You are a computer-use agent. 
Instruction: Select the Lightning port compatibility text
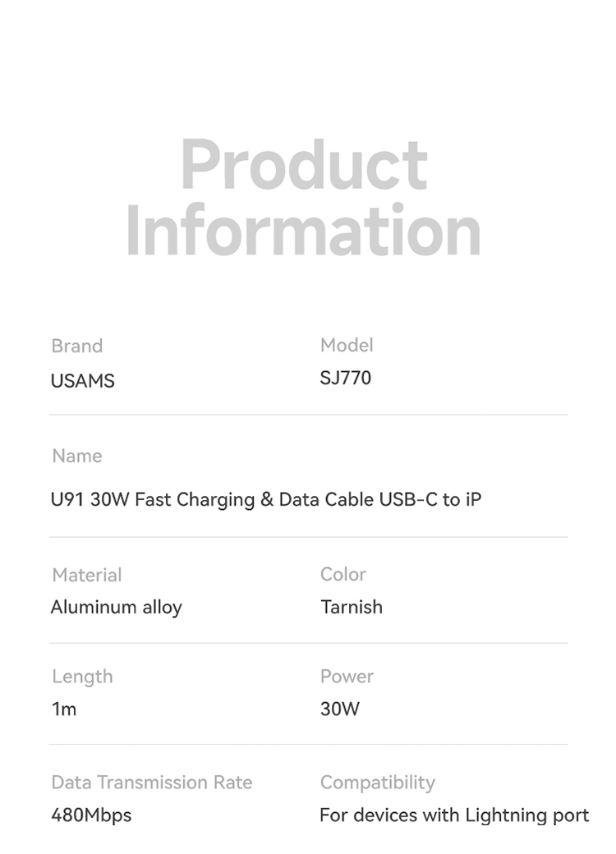click(453, 815)
